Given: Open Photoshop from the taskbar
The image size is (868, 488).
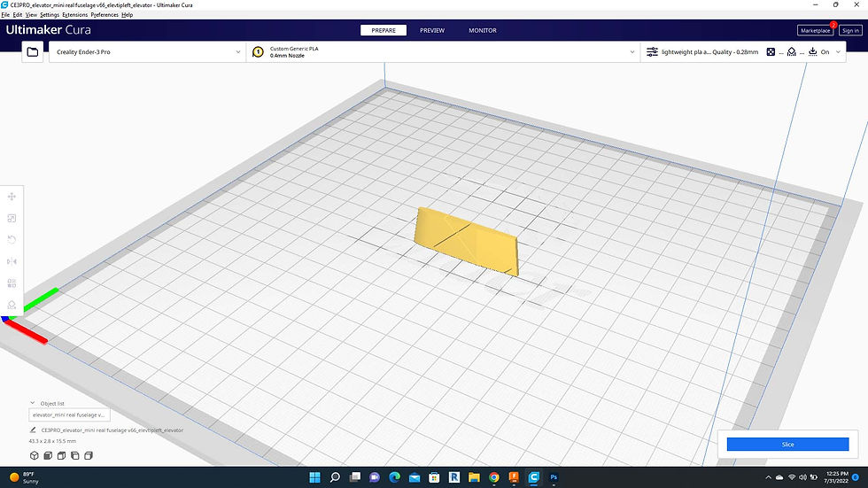Looking at the screenshot, I should (x=554, y=477).
